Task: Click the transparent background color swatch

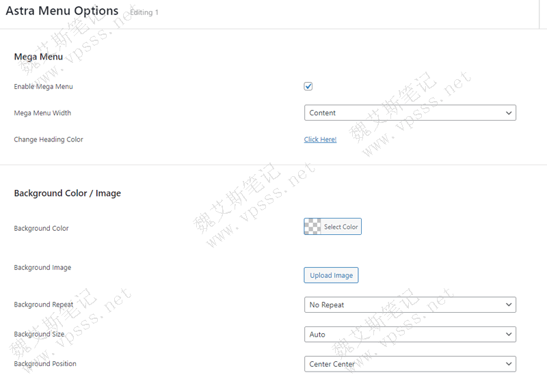Action: coord(312,227)
